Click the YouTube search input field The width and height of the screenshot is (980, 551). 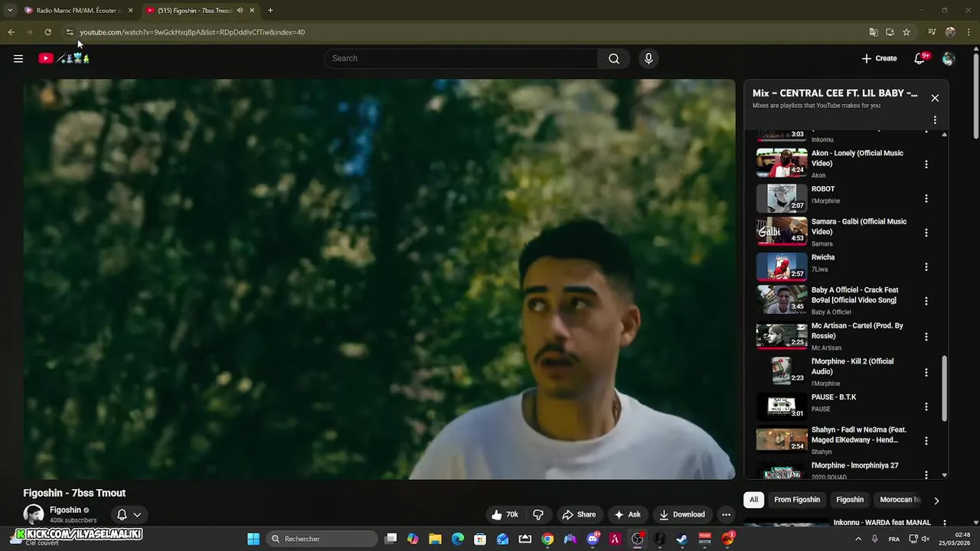[x=462, y=58]
